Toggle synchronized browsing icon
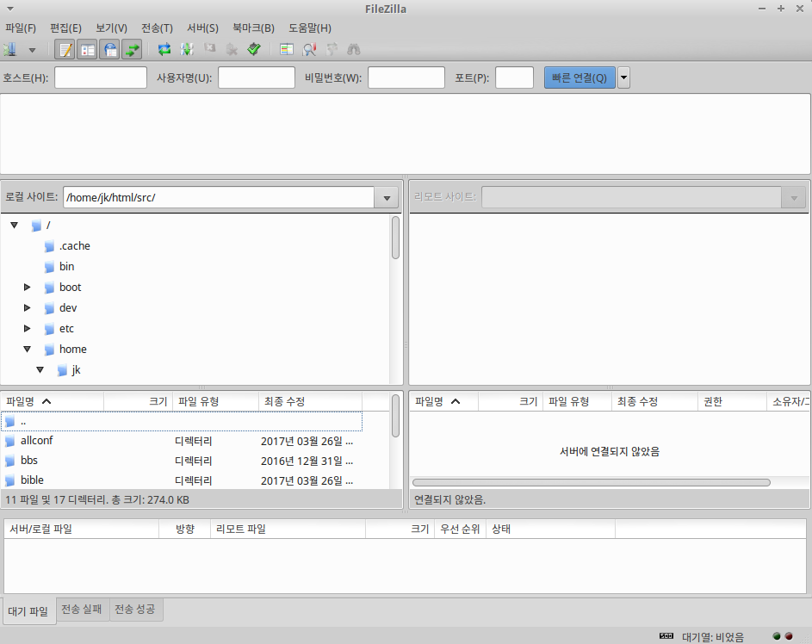This screenshot has height=644, width=812. pyautogui.click(x=332, y=50)
